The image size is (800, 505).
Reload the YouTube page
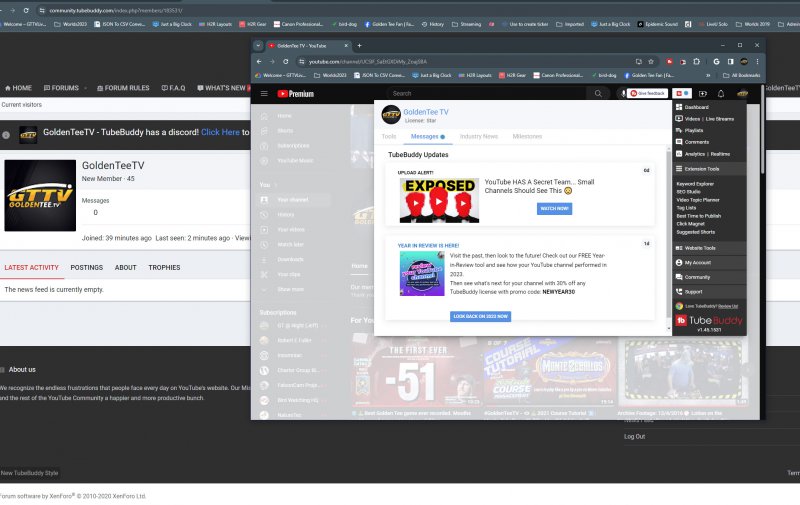286,61
